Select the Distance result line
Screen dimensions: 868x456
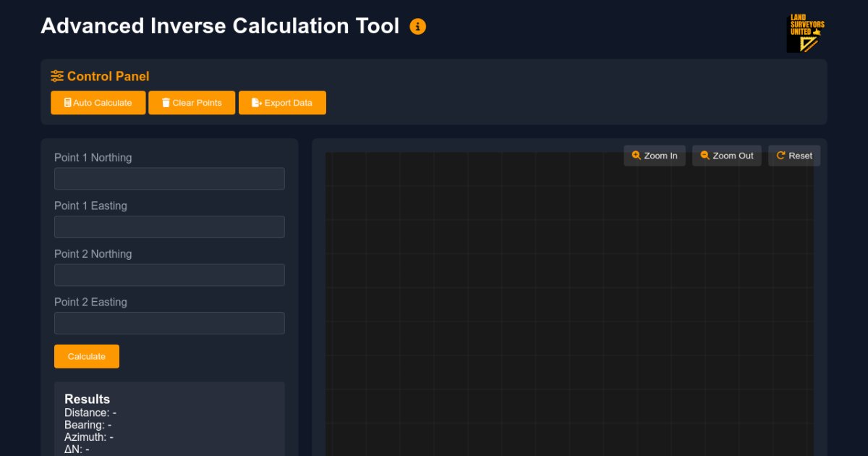[x=90, y=413]
